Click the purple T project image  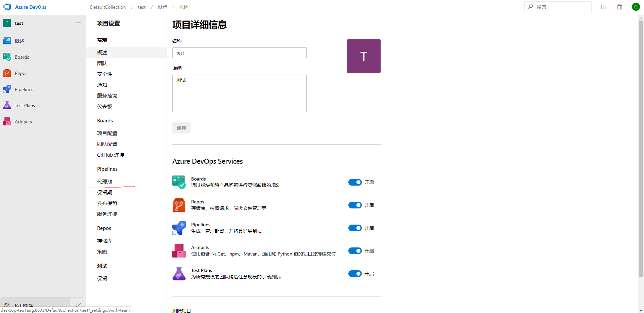363,56
